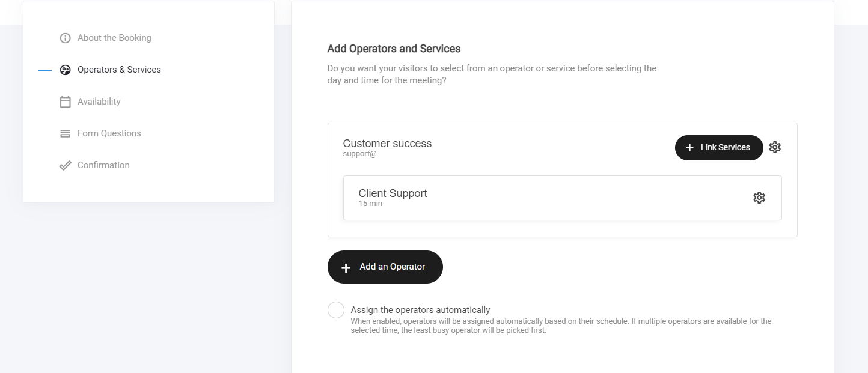Open the Client Support service gear settings
Screen dimensions: 868x373
(759, 198)
